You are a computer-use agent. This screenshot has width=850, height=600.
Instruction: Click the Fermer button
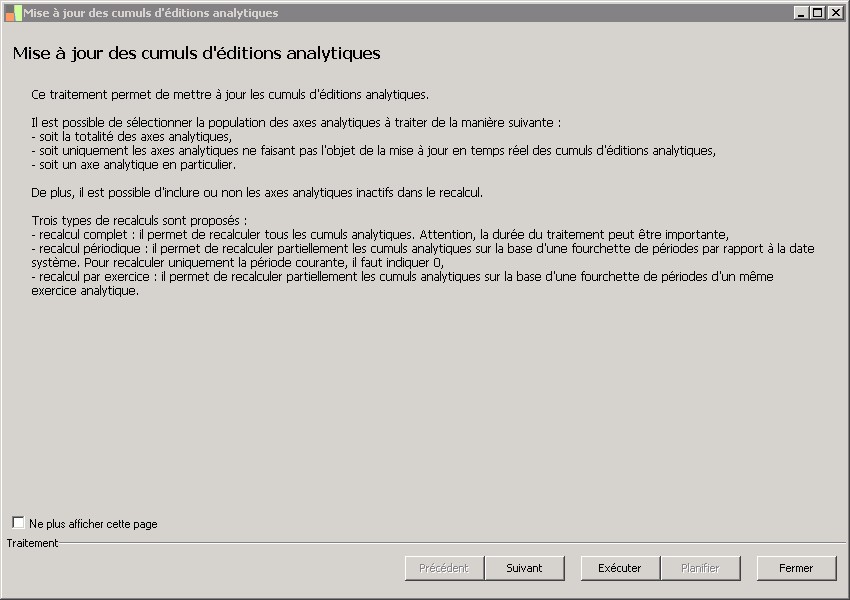(796, 568)
